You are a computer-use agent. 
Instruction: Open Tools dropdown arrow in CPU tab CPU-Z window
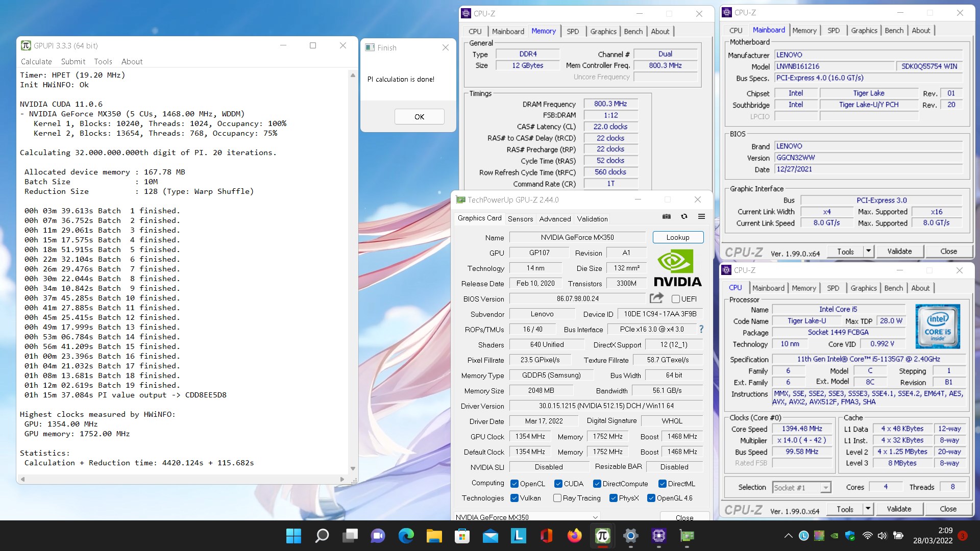868,509
